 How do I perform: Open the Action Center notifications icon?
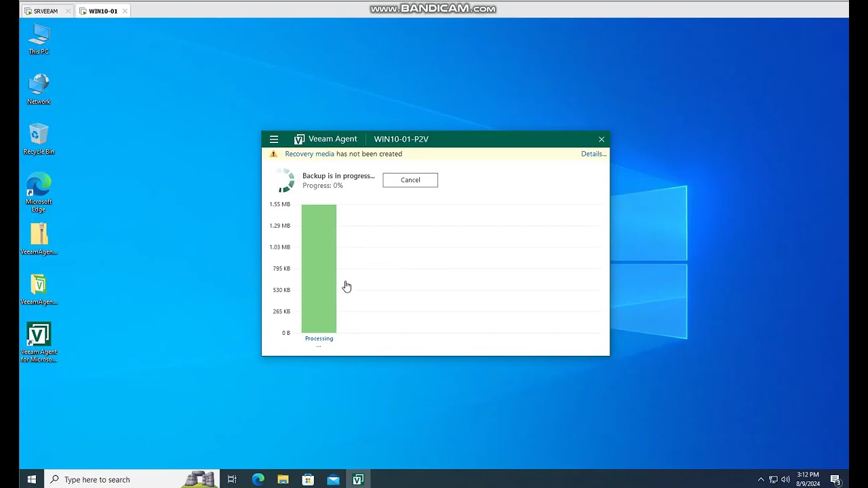click(x=835, y=480)
